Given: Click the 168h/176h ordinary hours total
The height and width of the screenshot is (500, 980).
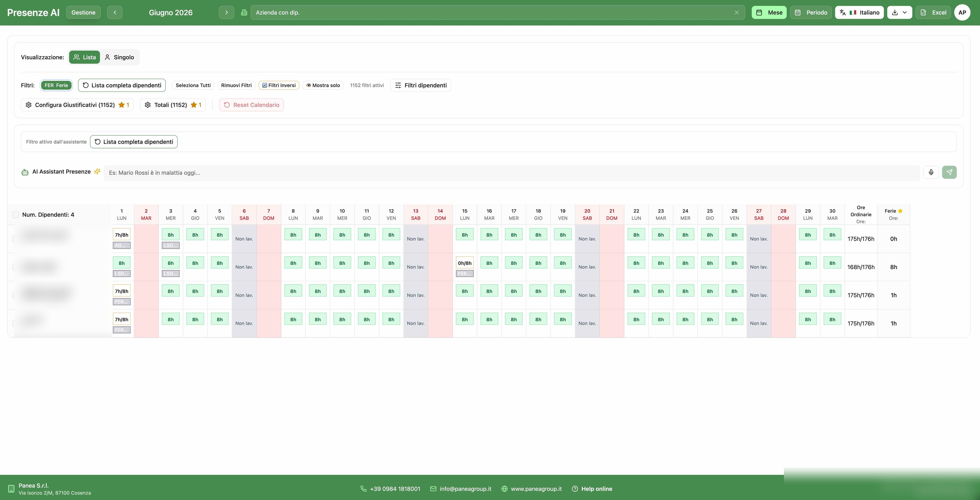Looking at the screenshot, I should tap(861, 267).
